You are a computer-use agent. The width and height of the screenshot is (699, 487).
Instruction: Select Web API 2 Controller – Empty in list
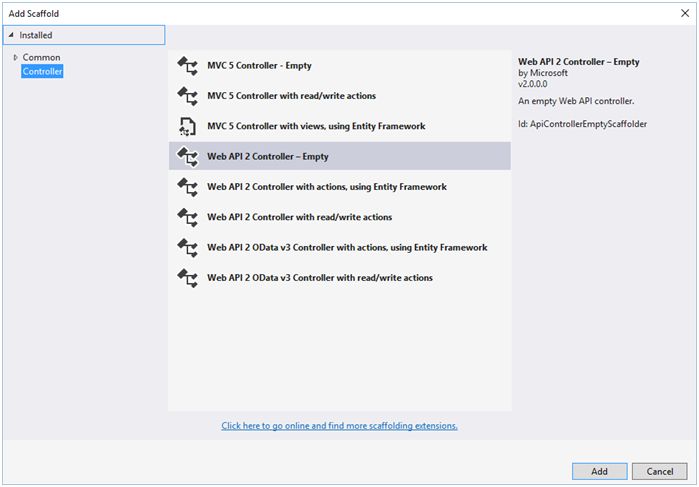click(x=339, y=156)
